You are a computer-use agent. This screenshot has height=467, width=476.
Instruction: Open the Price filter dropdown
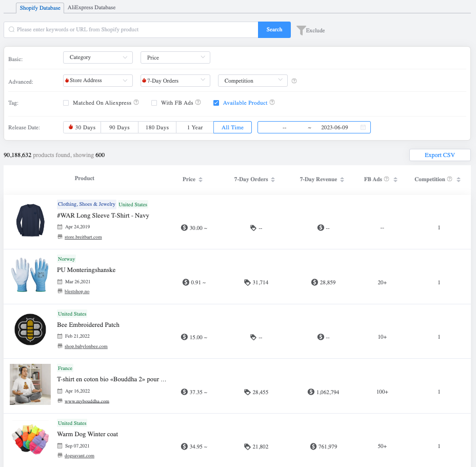pyautogui.click(x=175, y=57)
